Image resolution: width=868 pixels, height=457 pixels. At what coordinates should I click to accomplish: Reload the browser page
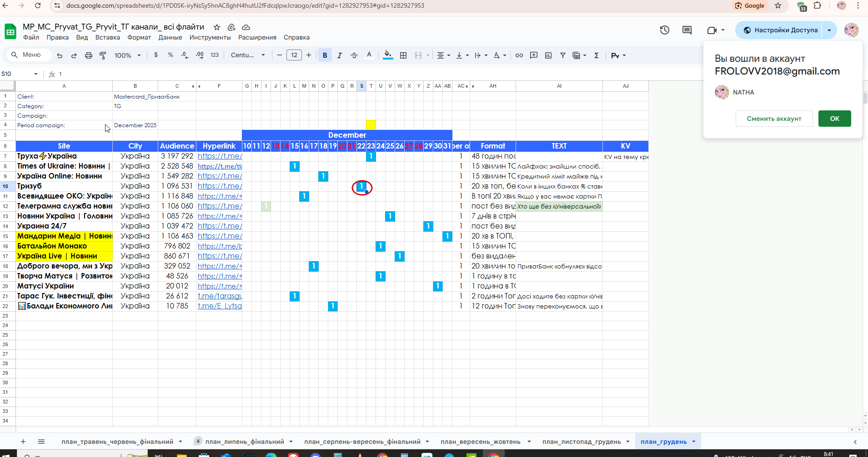(38, 5)
